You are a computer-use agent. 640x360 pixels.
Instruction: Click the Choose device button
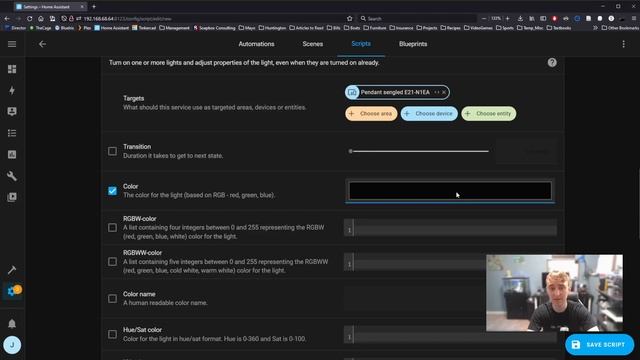pos(429,113)
